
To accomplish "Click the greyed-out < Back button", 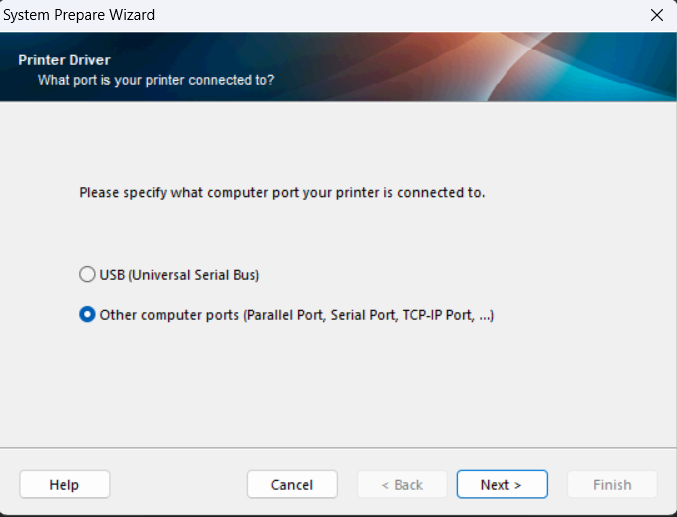I will (402, 485).
